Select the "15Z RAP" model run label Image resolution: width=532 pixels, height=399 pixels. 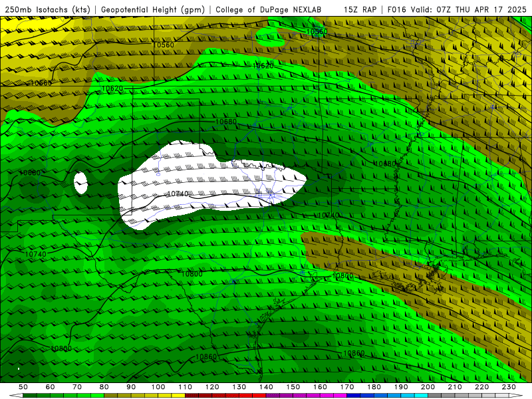pyautogui.click(x=360, y=9)
